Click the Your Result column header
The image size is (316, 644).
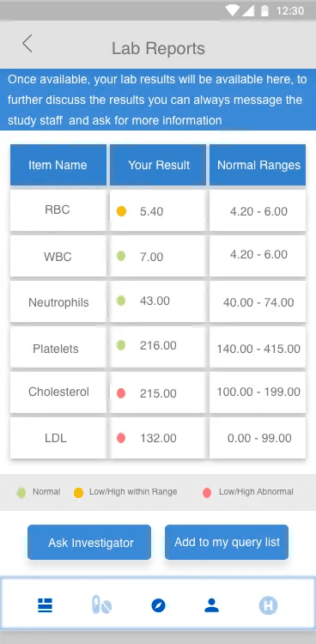tap(158, 165)
